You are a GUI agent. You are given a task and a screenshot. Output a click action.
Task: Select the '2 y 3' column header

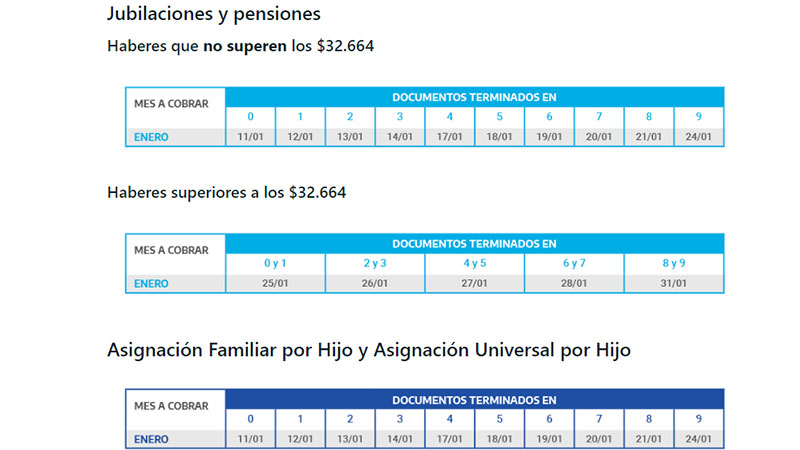click(x=375, y=263)
